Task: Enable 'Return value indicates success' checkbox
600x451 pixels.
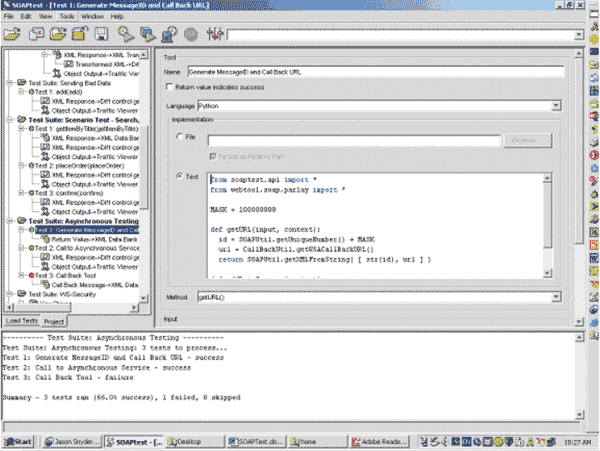Action: click(168, 88)
